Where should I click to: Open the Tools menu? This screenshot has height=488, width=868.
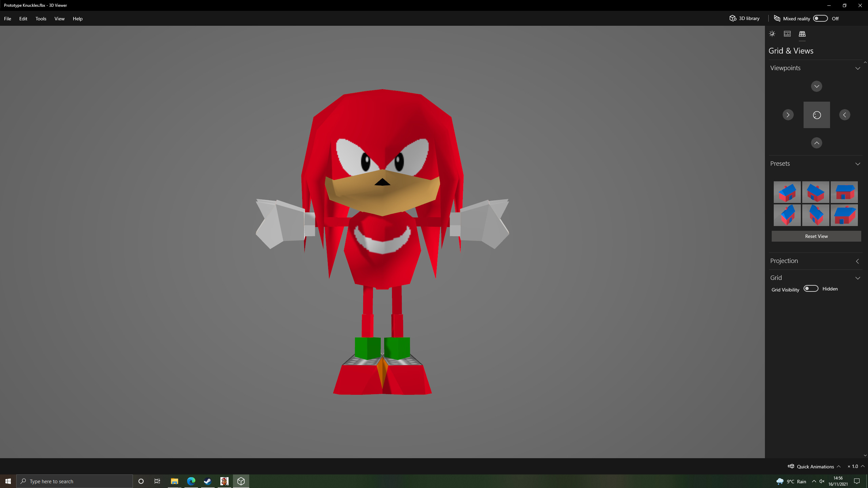click(x=41, y=19)
